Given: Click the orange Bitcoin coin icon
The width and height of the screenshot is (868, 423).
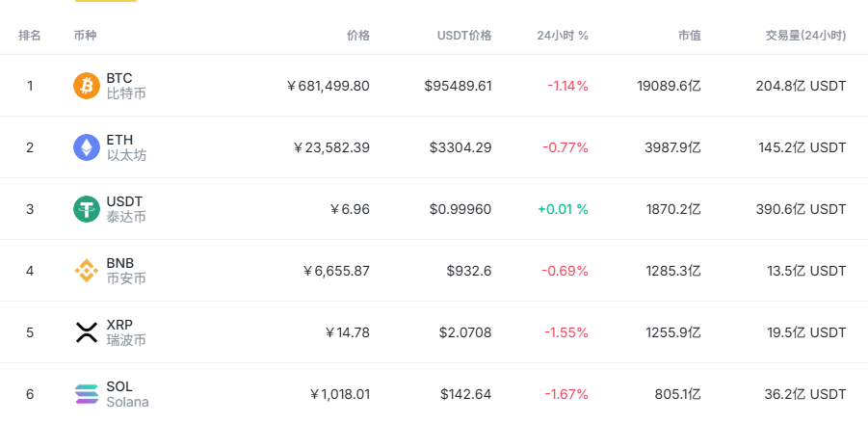Looking at the screenshot, I should [87, 86].
